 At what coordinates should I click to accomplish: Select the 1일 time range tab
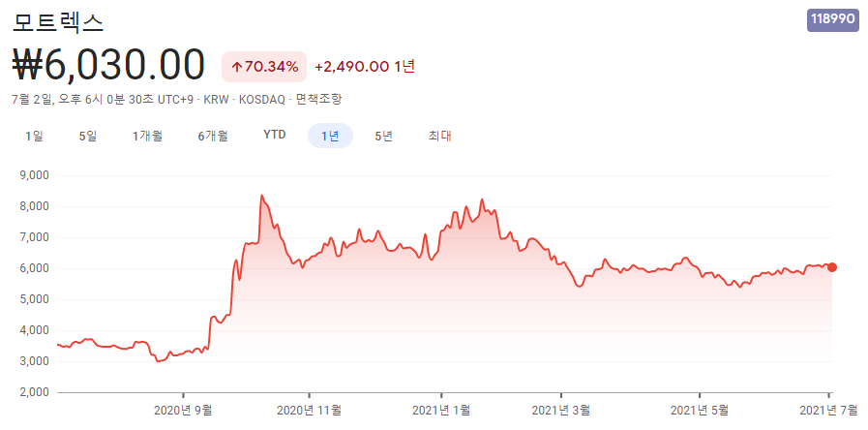34,136
